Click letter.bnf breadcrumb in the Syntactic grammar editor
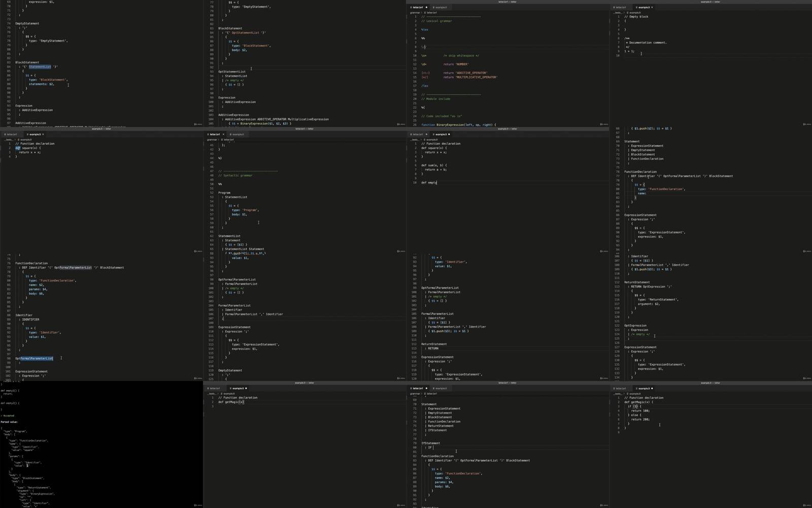Image resolution: width=812 pixels, height=508 pixels. point(228,139)
